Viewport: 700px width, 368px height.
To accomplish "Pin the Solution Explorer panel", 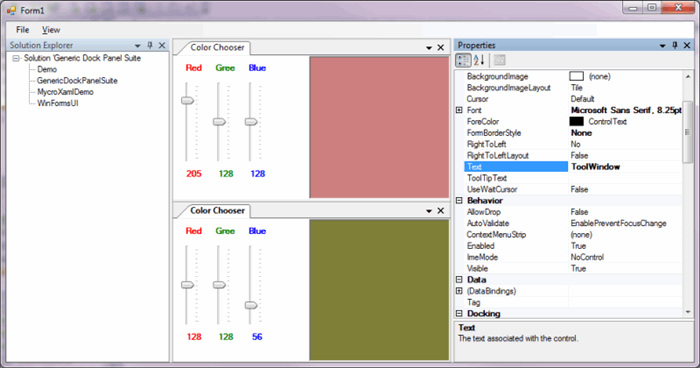I will 150,45.
